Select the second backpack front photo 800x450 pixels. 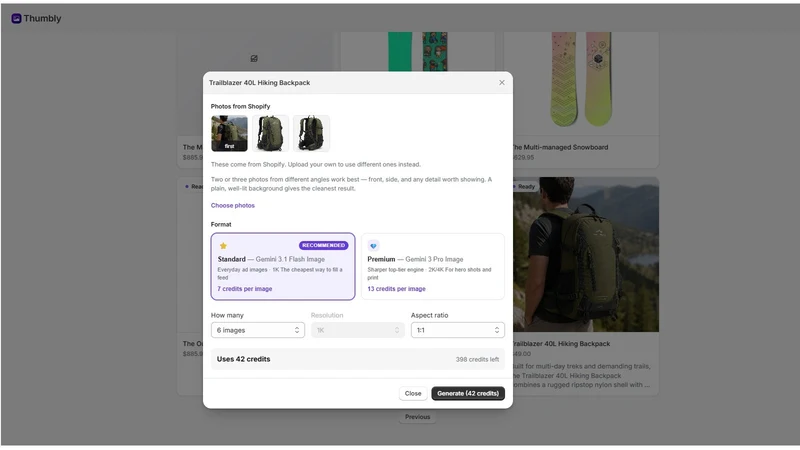270,133
